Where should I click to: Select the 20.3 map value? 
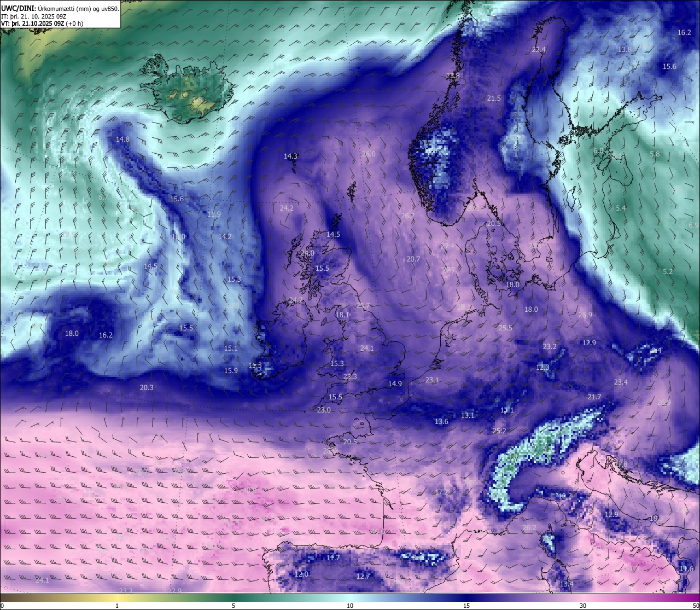click(147, 387)
